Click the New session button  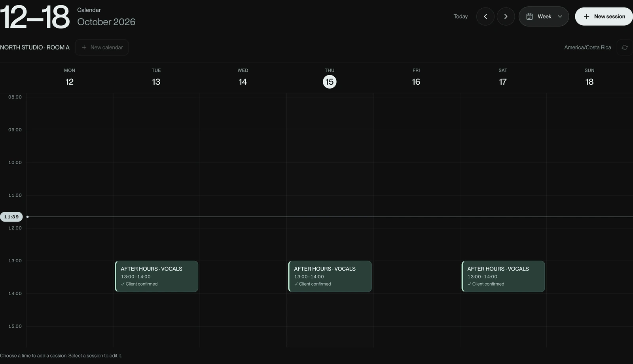tap(604, 17)
